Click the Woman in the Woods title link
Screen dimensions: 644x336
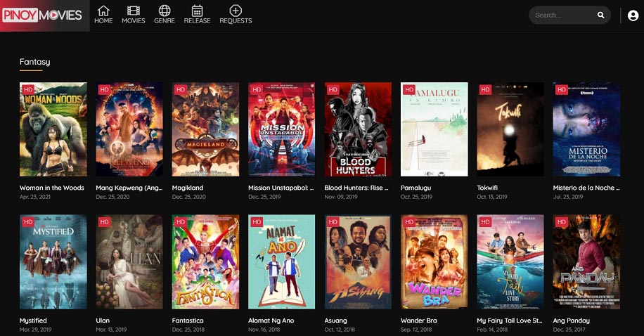52,188
